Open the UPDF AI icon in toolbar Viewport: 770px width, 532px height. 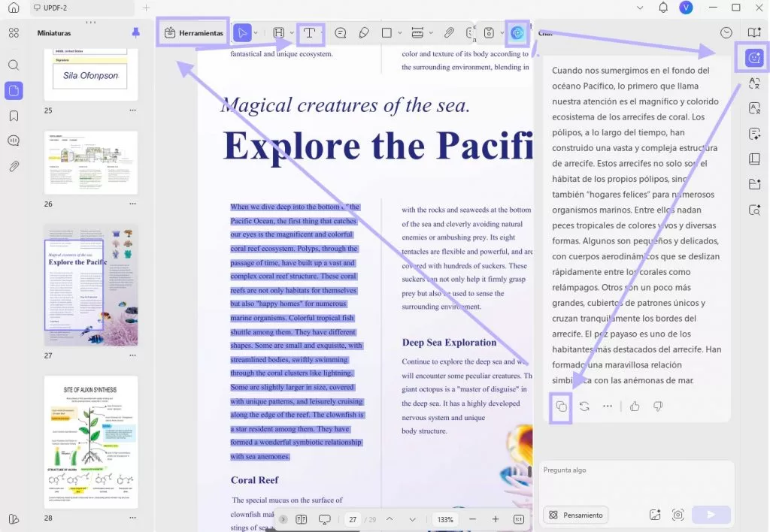(517, 33)
